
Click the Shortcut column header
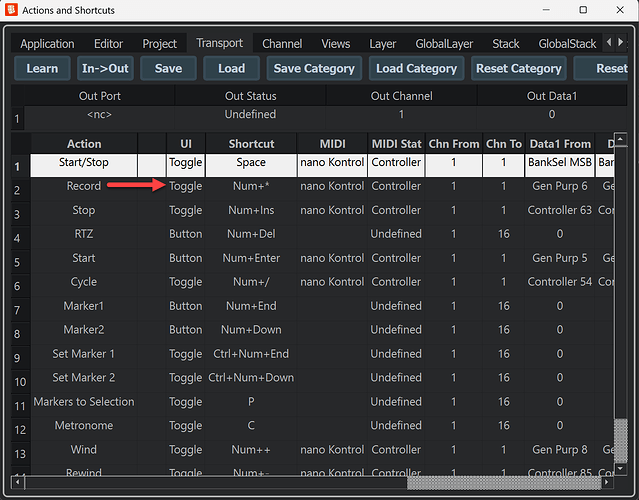[x=251, y=144]
